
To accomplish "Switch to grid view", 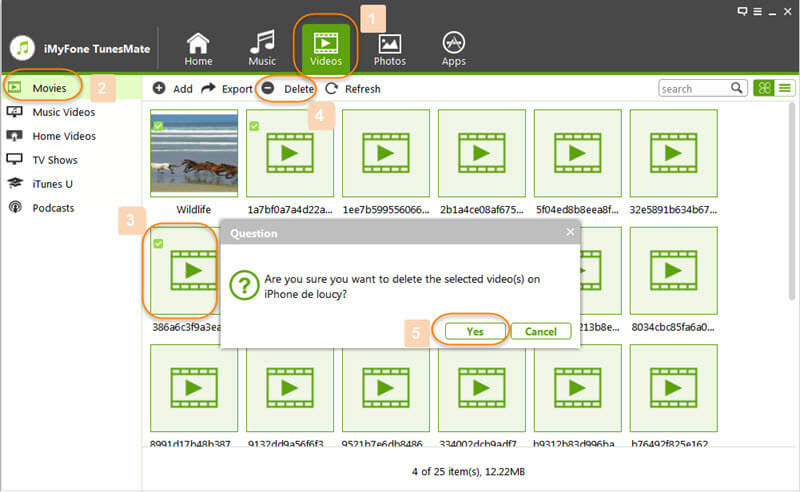I will tap(764, 88).
